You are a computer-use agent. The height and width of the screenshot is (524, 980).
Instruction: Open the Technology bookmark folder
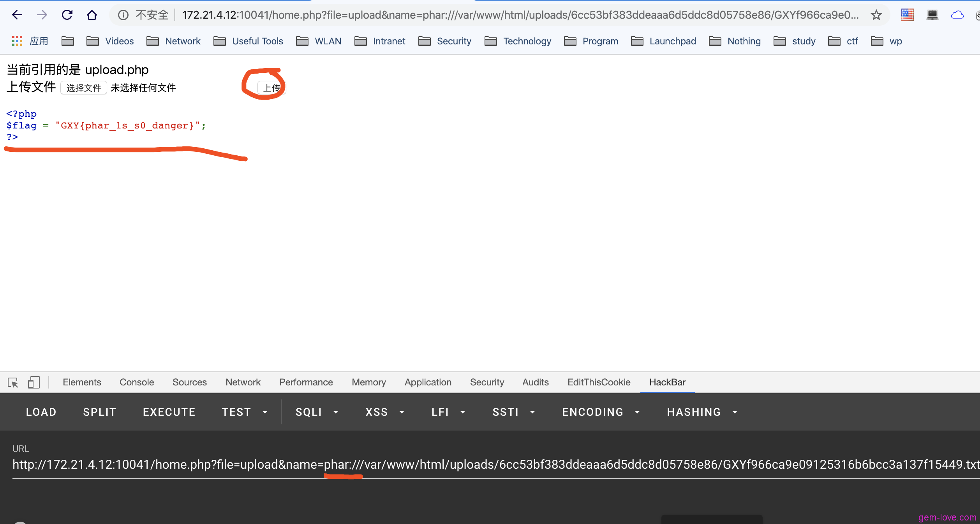(518, 41)
